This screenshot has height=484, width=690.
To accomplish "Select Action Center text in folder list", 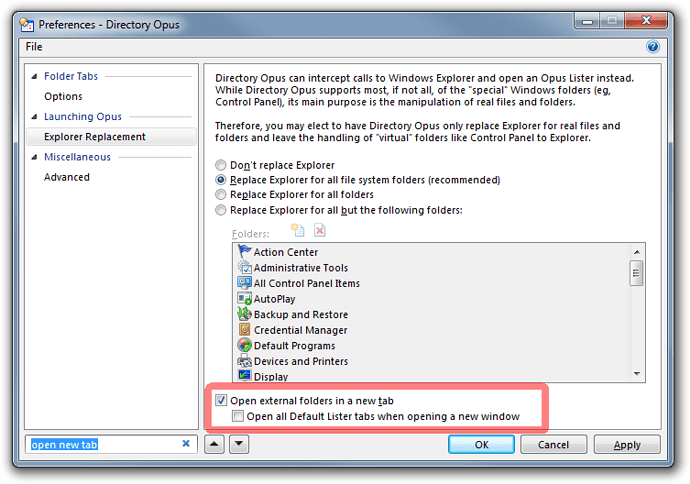I will 286,252.
